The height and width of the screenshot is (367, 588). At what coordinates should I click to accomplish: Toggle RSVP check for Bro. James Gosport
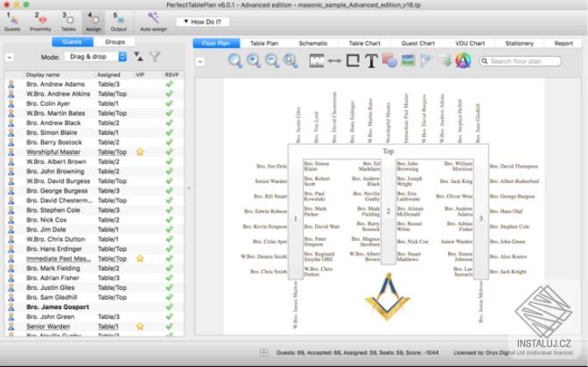(170, 307)
